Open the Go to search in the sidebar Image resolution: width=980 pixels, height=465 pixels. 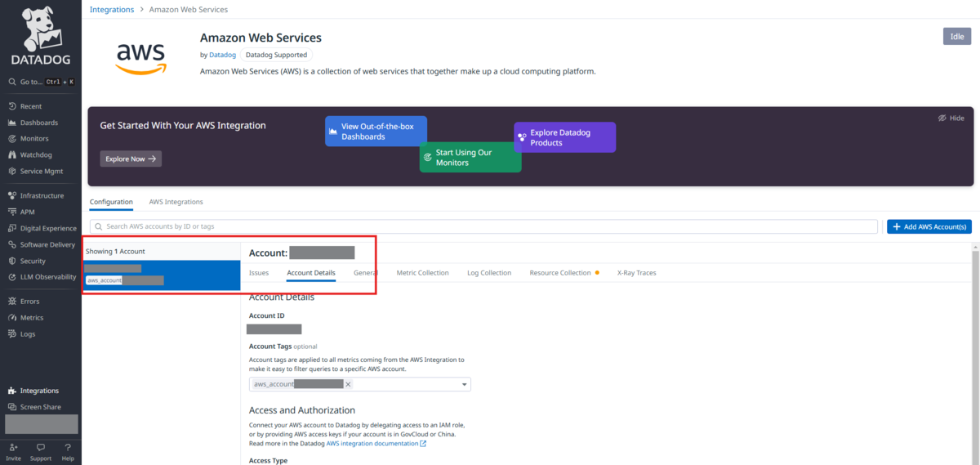click(41, 82)
